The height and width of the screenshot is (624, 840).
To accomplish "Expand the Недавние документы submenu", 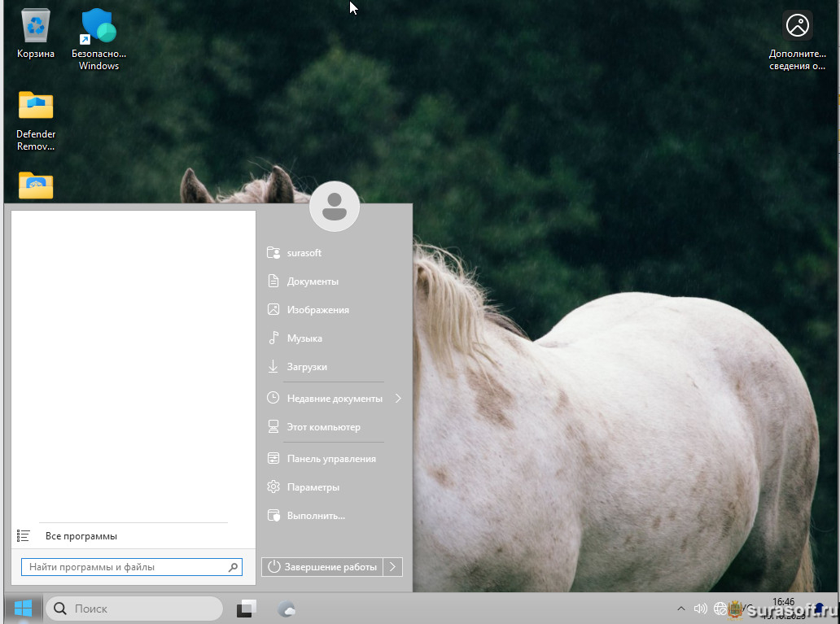I will [x=398, y=399].
